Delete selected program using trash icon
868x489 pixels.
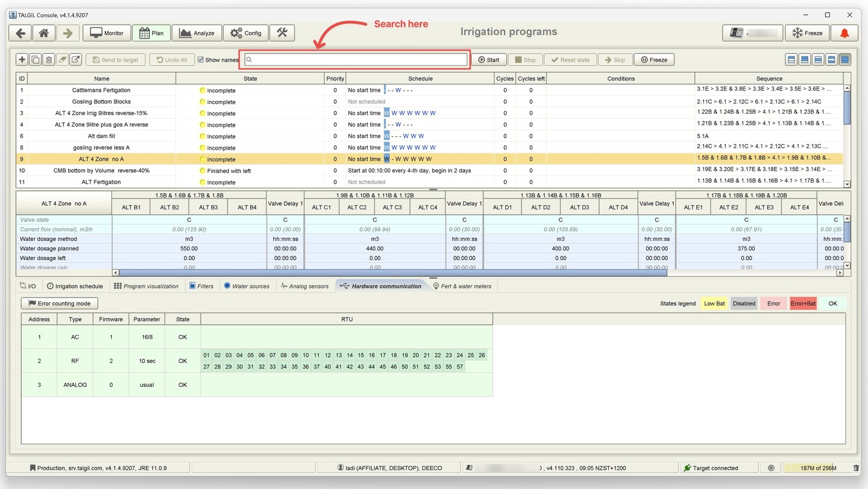(49, 60)
